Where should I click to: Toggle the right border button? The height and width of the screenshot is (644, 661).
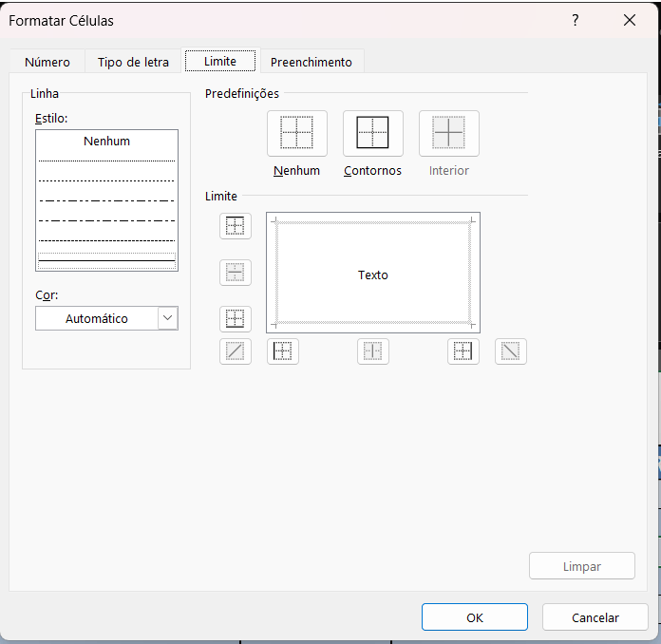(x=463, y=351)
